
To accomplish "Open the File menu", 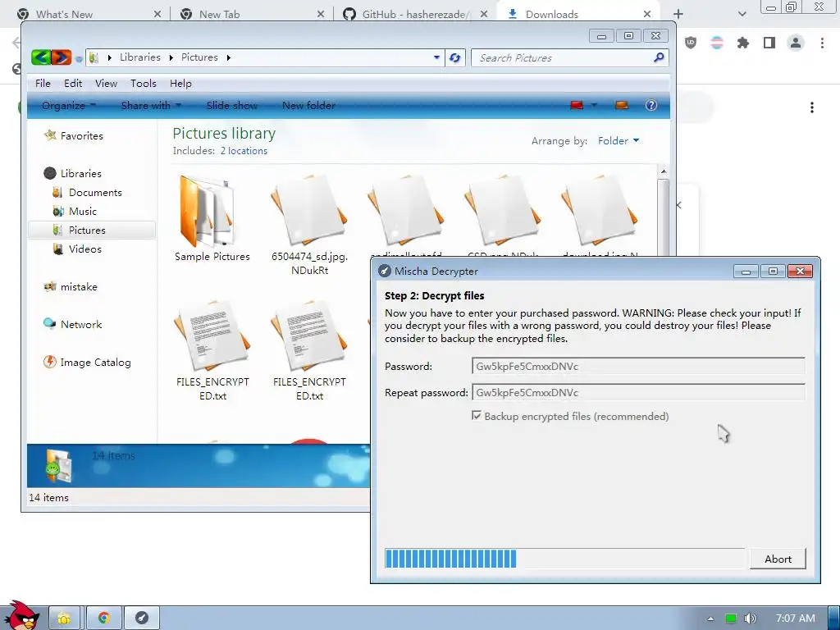I will 43,83.
